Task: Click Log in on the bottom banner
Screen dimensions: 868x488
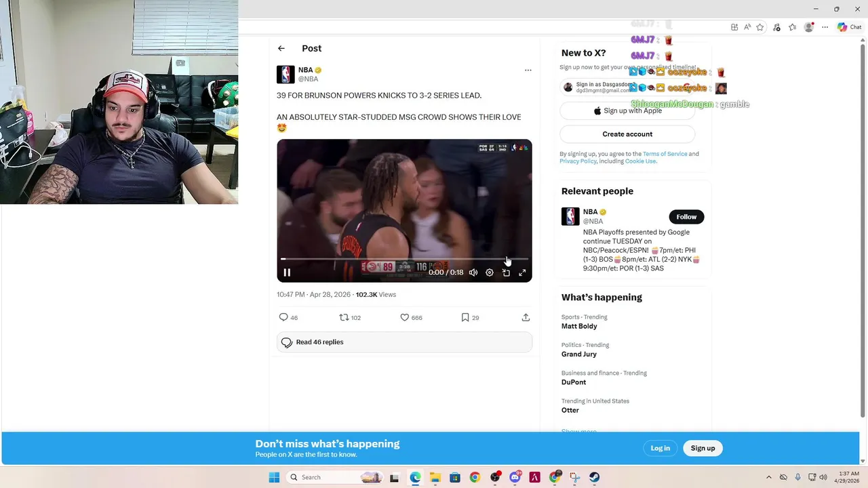Action: point(660,448)
